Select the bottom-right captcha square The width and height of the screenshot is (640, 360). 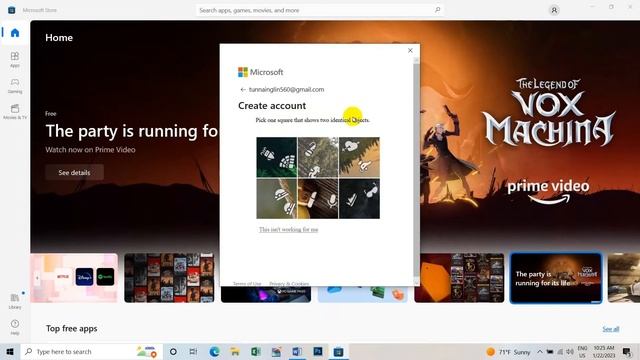[359, 198]
